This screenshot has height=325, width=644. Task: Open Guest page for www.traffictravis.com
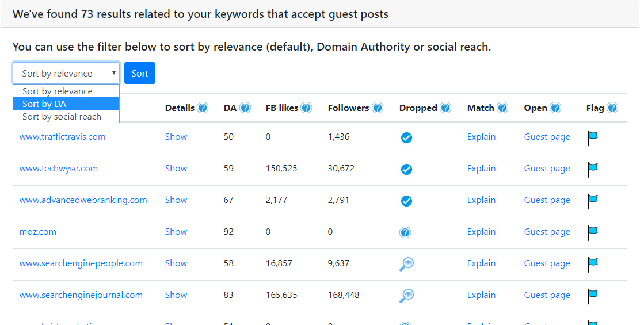coord(547,137)
